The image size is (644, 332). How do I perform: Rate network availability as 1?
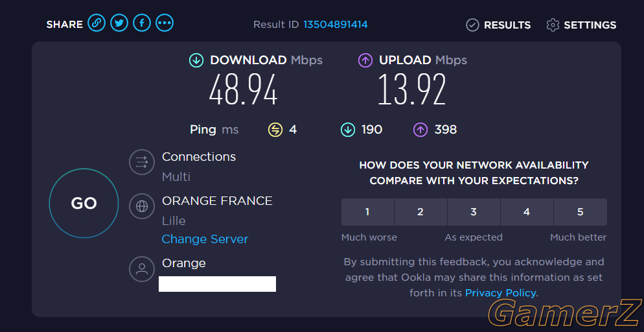(367, 212)
